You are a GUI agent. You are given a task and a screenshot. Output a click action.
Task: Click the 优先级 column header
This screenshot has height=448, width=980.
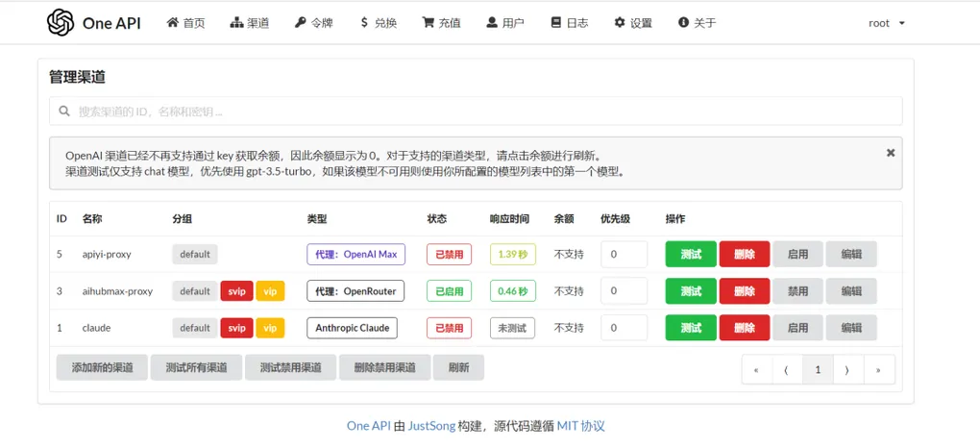point(615,219)
